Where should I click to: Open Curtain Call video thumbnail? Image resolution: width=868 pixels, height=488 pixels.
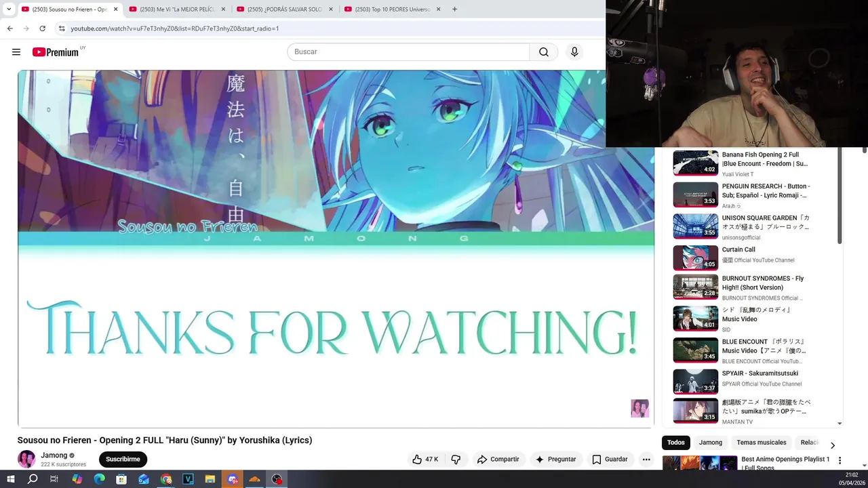coord(695,258)
